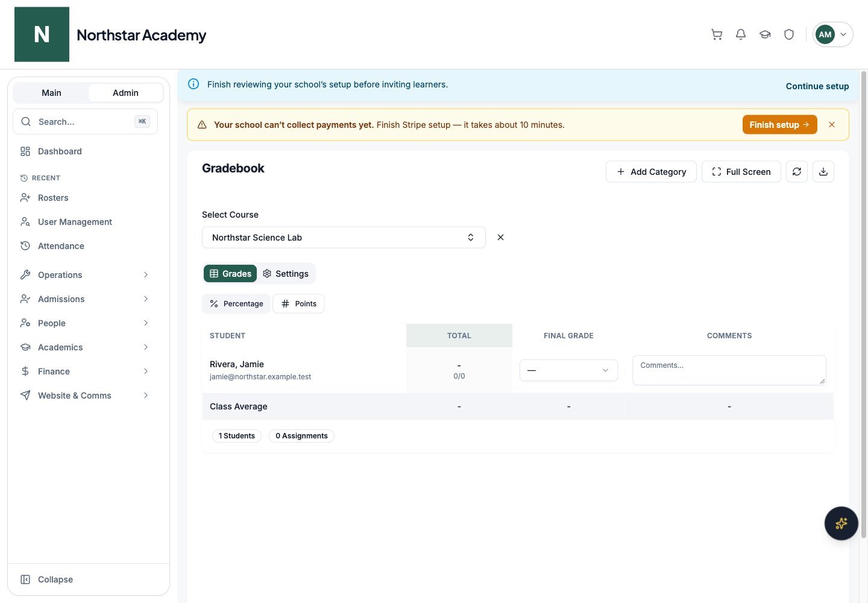Click Add Category button
The height and width of the screenshot is (603, 868).
[651, 172]
